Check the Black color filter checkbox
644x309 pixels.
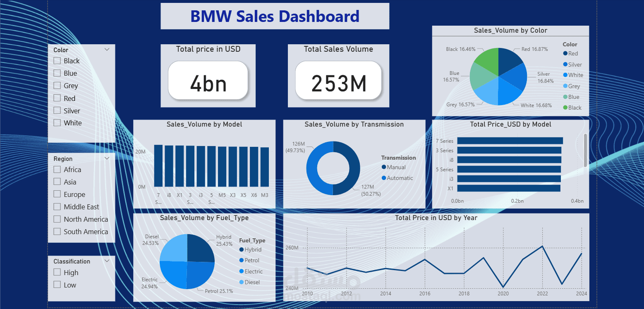pyautogui.click(x=57, y=61)
